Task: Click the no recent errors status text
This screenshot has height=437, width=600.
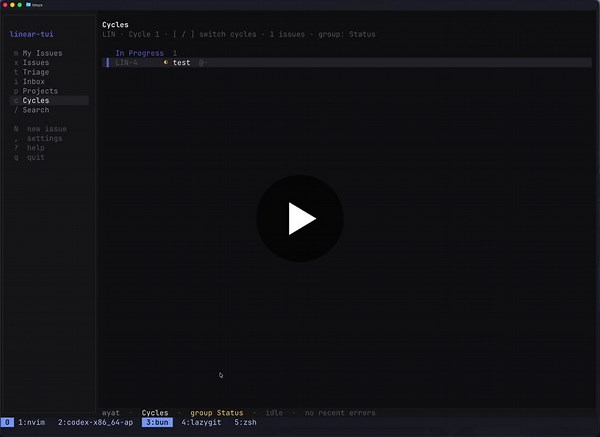Action: point(340,413)
